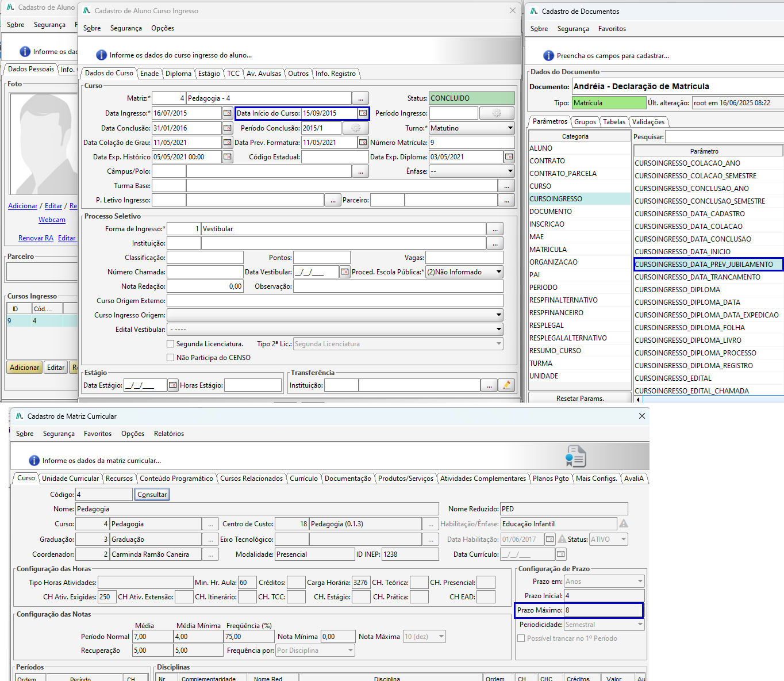This screenshot has height=681, width=784.
Task: Click info icon in Cadastro de Documentos window
Action: pyautogui.click(x=548, y=56)
